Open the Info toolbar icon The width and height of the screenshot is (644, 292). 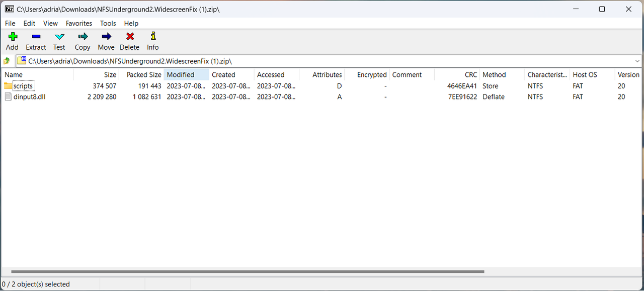click(x=153, y=36)
